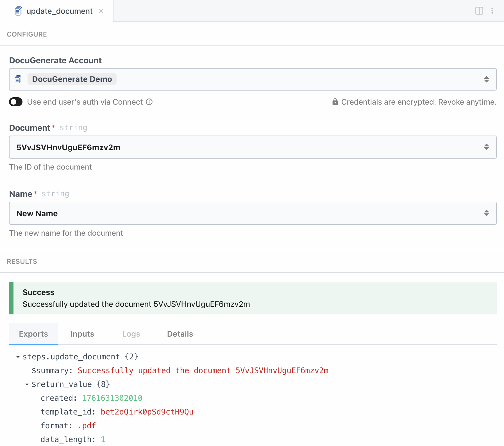Screen dimensions: 504x446
Task: Collapse the steps.update_document tree node
Action: coord(18,357)
